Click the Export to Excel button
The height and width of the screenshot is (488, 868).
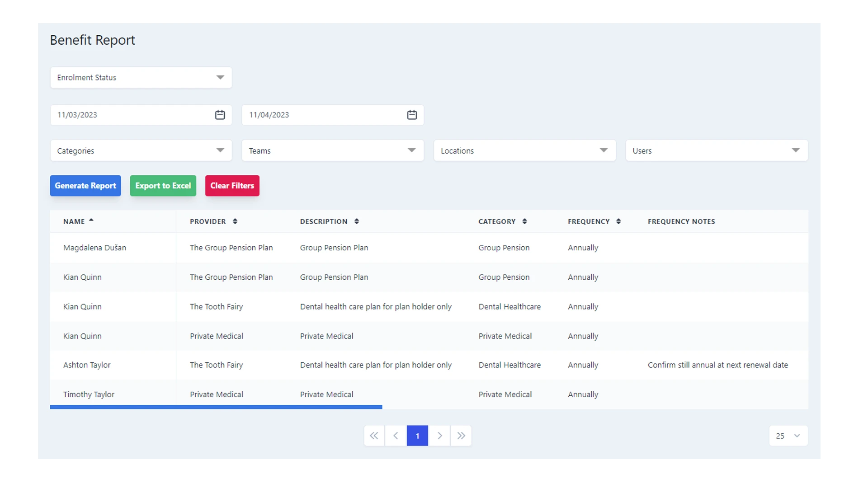point(163,186)
